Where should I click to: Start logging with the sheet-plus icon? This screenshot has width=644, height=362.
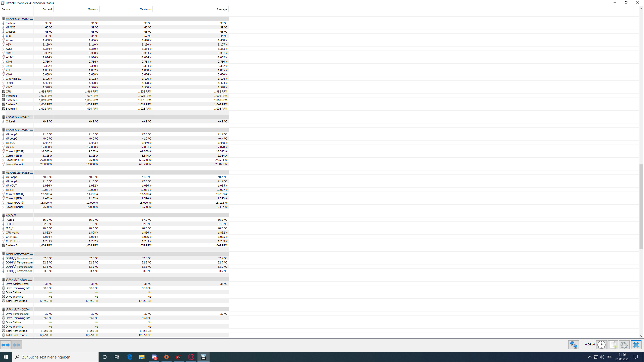(613, 345)
